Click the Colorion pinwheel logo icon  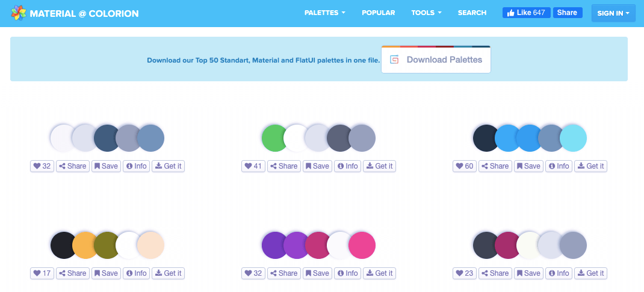click(x=19, y=13)
